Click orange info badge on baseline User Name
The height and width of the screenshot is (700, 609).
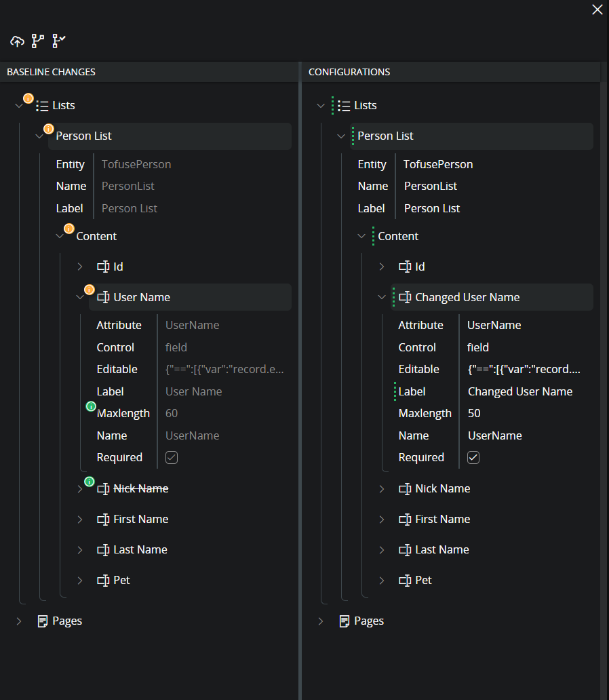coord(89,290)
